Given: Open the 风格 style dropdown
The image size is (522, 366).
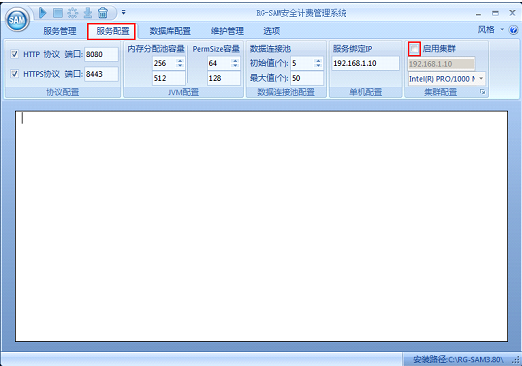Looking at the screenshot, I should 491,30.
